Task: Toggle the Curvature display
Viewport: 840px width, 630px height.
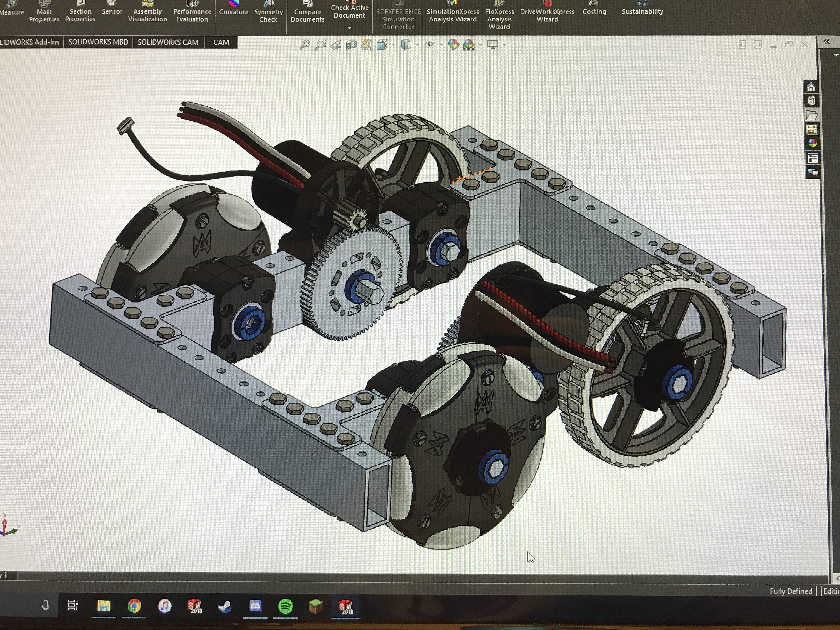Action: (234, 8)
